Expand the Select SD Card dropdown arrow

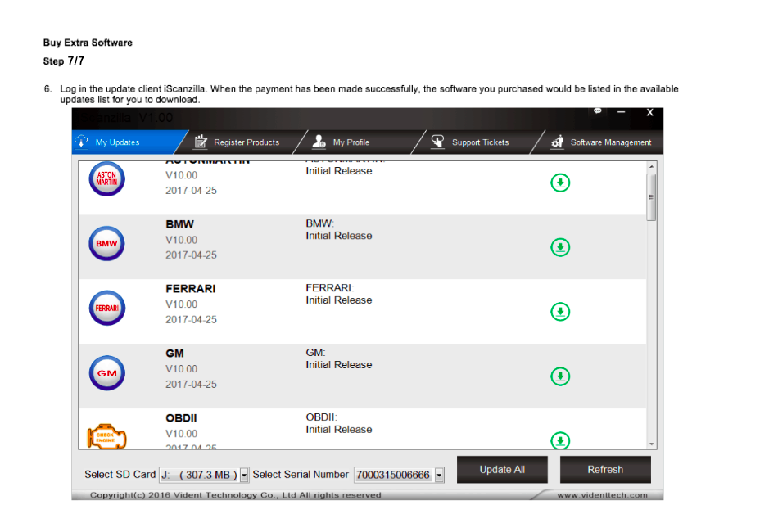tap(244, 475)
